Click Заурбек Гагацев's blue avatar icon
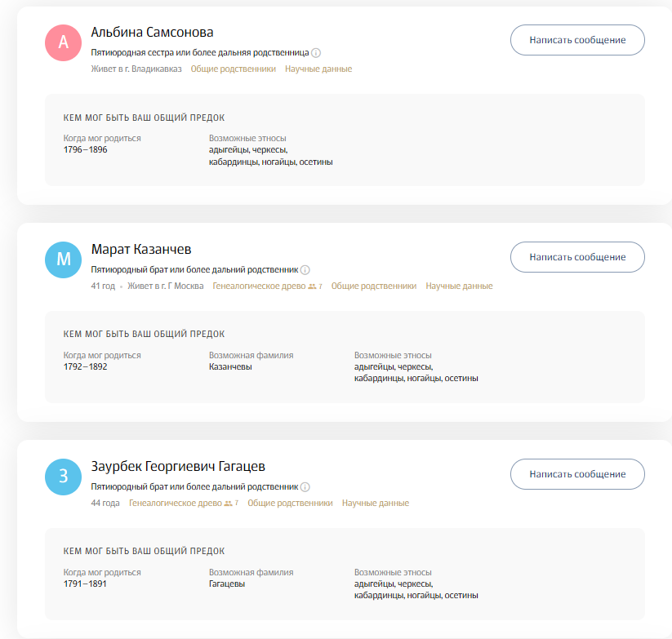Screen dimensions: 672x639 pos(64,477)
